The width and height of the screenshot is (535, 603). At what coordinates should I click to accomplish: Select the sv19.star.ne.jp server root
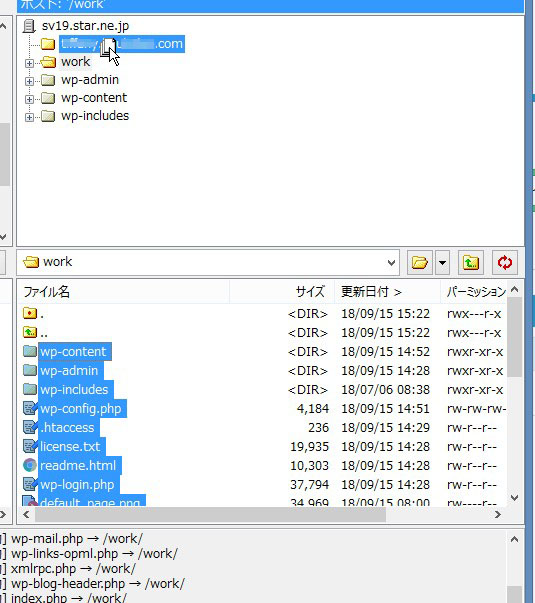pos(85,26)
